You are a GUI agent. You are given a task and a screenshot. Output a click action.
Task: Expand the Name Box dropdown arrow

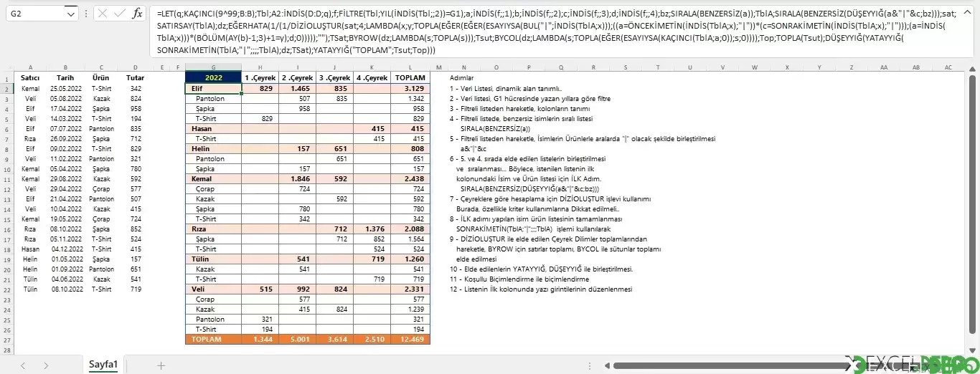coord(70,14)
